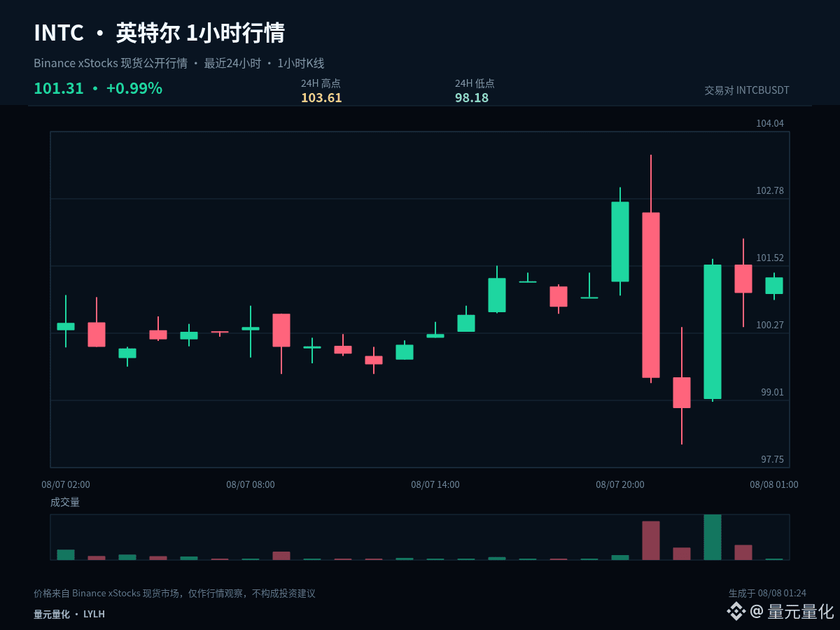Click the '成交量' volume label
The height and width of the screenshot is (630, 840).
pos(65,502)
